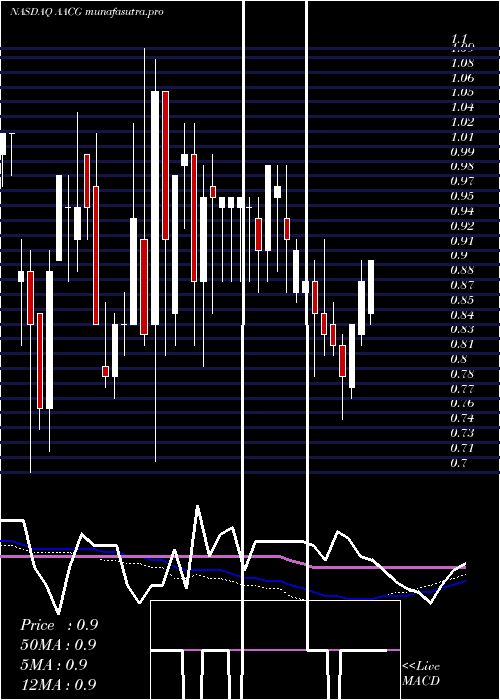
Task: Click the 0.91 price axis label
Action: coord(463,241)
